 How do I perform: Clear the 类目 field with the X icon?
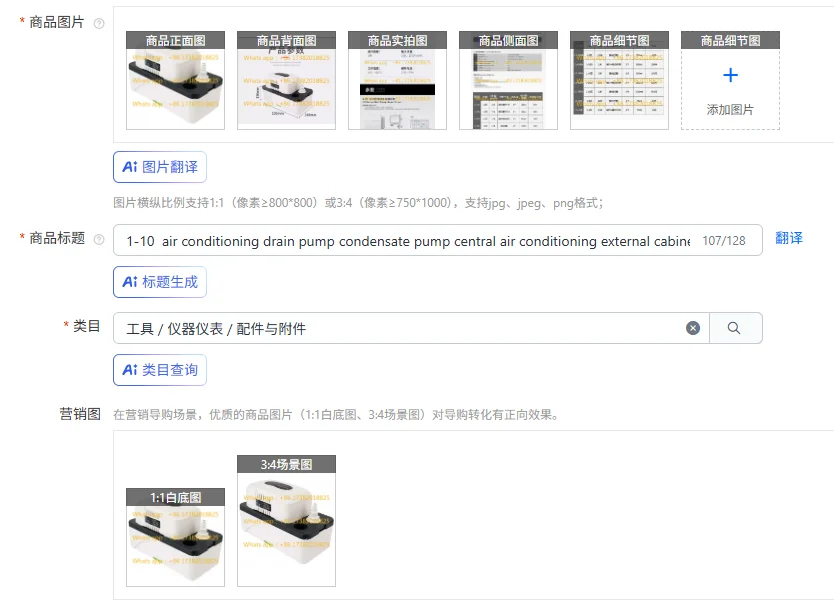coord(693,328)
